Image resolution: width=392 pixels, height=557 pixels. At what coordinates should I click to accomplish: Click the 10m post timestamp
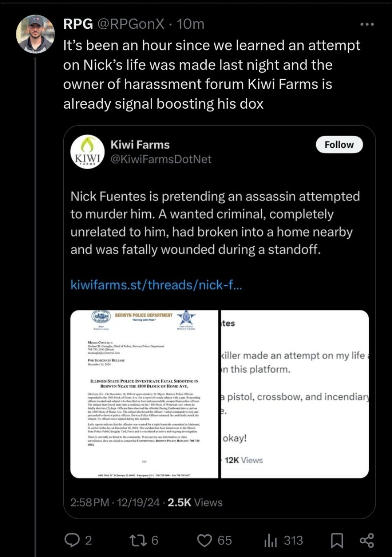coord(191,24)
